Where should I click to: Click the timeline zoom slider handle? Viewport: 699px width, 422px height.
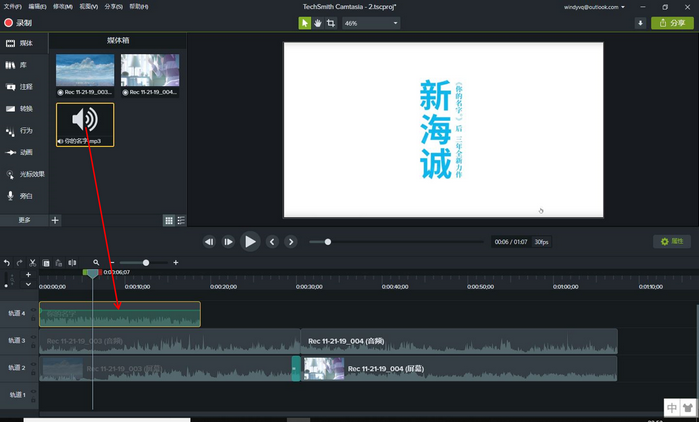click(146, 263)
